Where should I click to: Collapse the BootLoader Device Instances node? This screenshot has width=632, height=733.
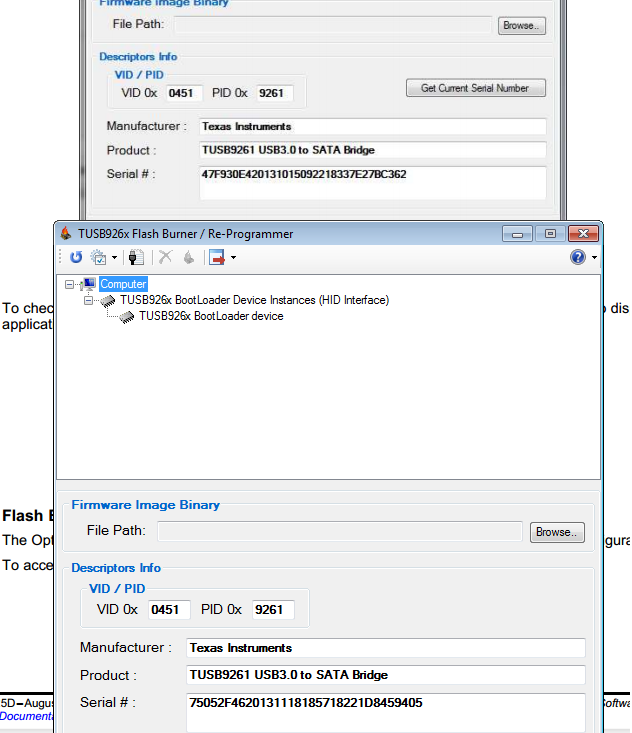click(88, 300)
